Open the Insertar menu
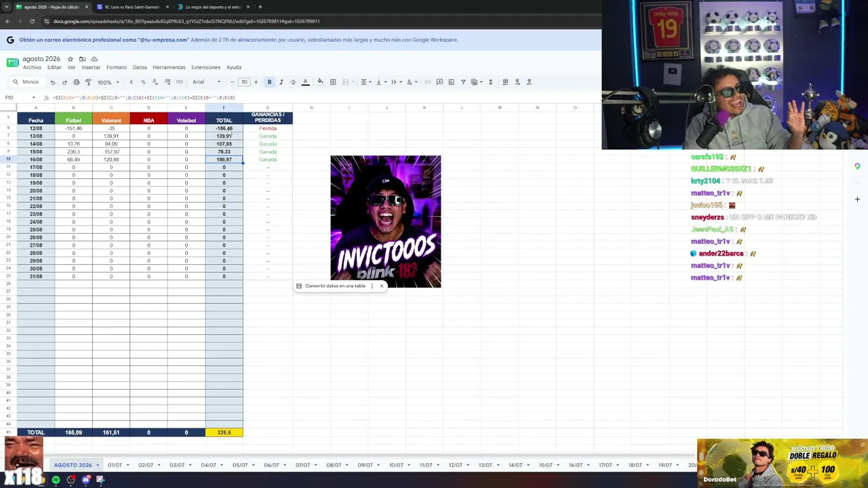Viewport: 868px width, 488px height. (x=91, y=68)
